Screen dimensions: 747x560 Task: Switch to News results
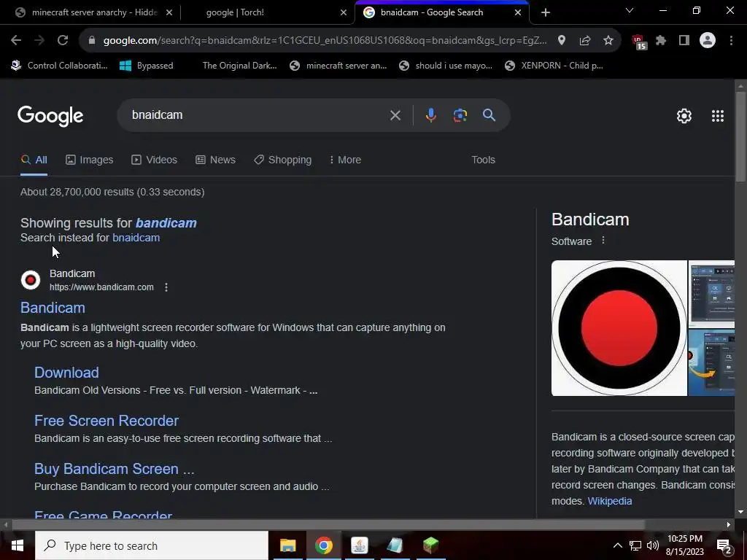pyautogui.click(x=215, y=160)
